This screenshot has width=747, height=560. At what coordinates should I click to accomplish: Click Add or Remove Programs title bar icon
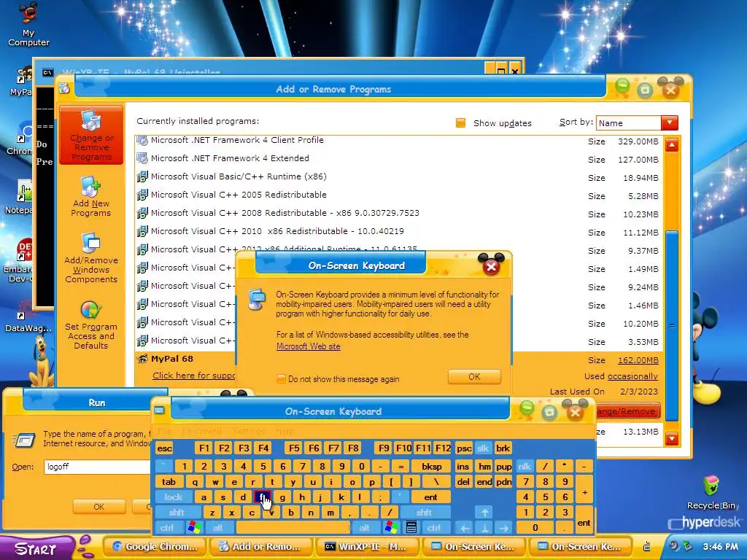tap(65, 88)
